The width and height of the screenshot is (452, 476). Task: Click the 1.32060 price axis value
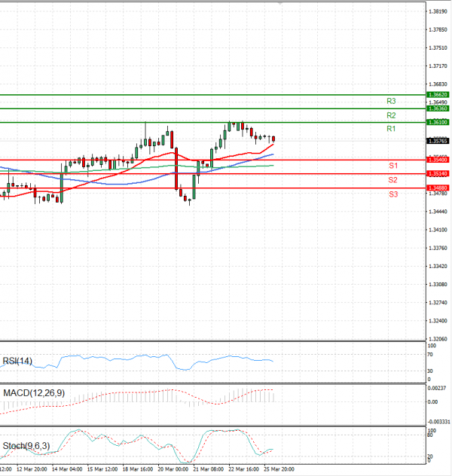(438, 339)
